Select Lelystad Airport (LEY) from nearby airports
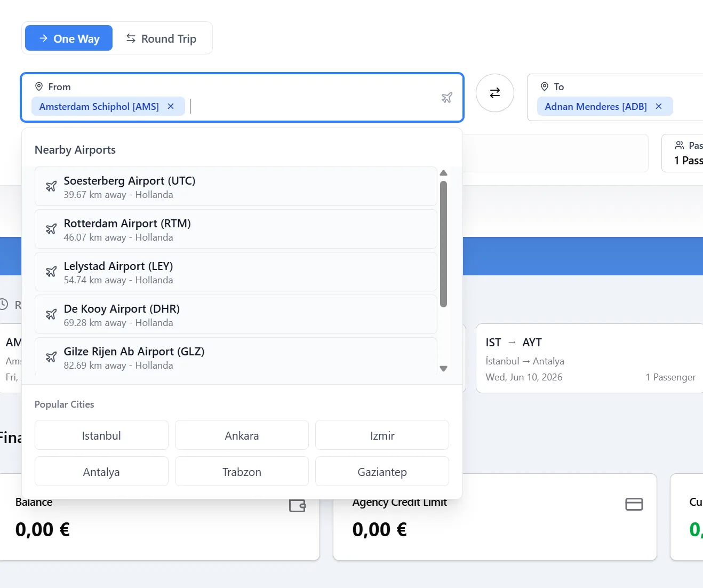 tap(235, 272)
